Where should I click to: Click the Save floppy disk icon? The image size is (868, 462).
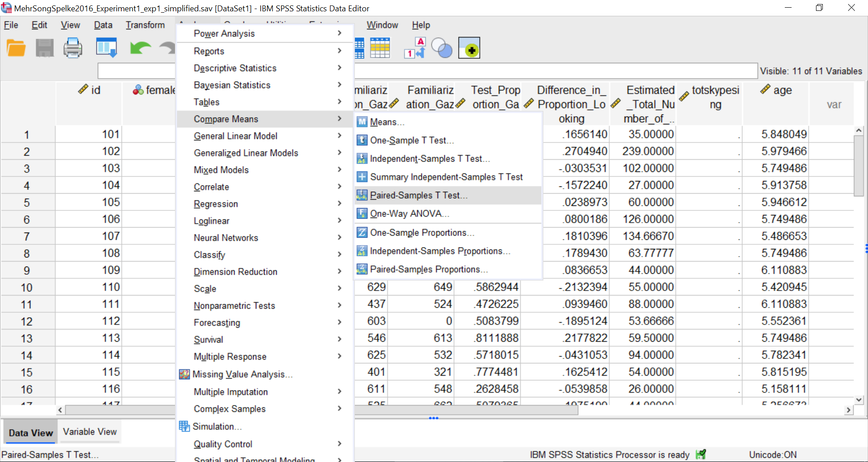pyautogui.click(x=45, y=48)
